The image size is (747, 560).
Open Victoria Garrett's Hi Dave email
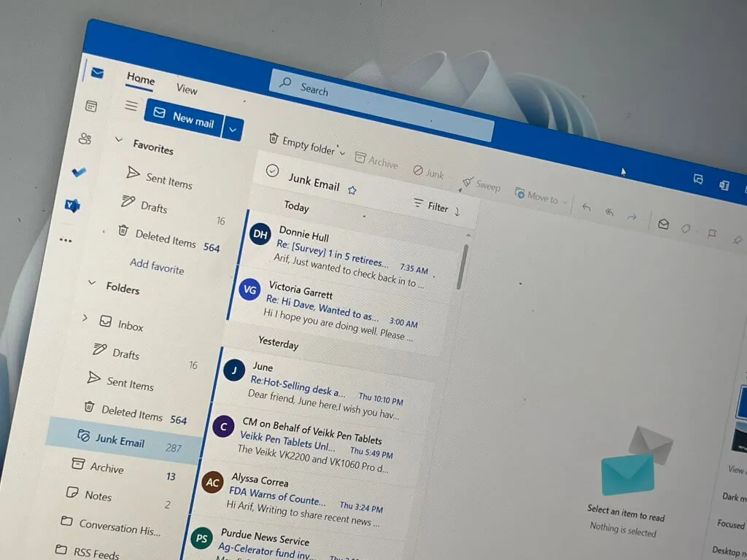pyautogui.click(x=338, y=312)
